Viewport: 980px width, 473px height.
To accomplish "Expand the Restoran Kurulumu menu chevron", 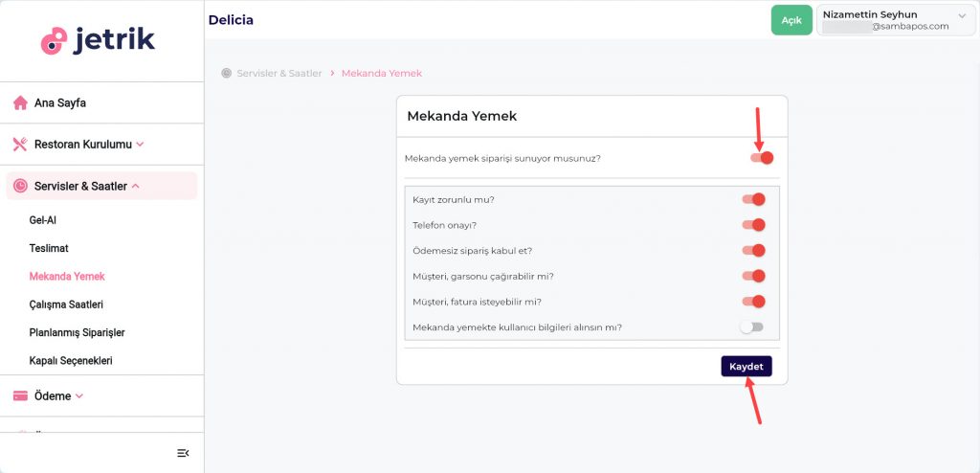I will pyautogui.click(x=141, y=145).
